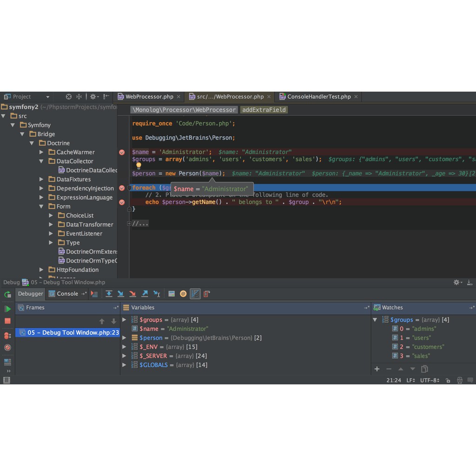Viewport: 476px width, 476px height.
Task: Toggle breakpoint on the $name assignment line
Action: click(122, 152)
